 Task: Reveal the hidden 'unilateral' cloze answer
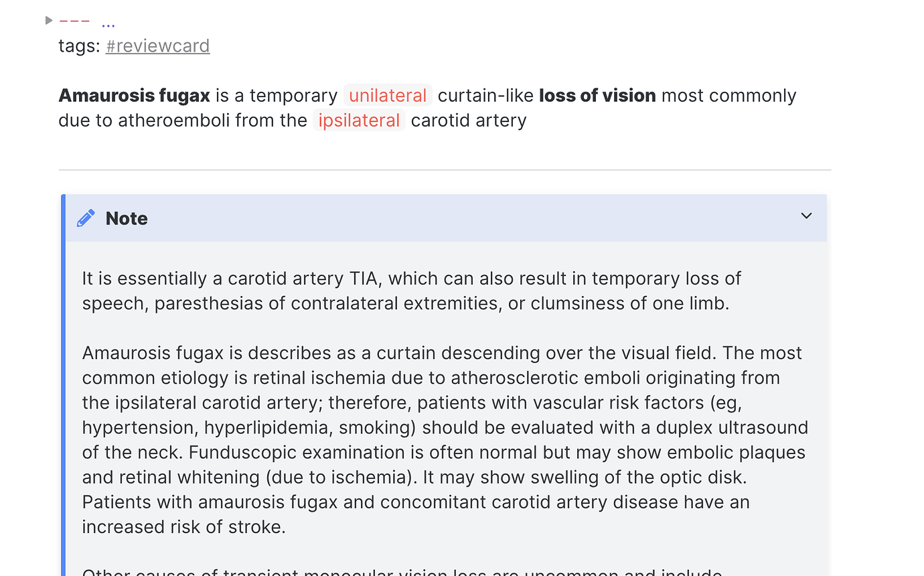tap(387, 95)
